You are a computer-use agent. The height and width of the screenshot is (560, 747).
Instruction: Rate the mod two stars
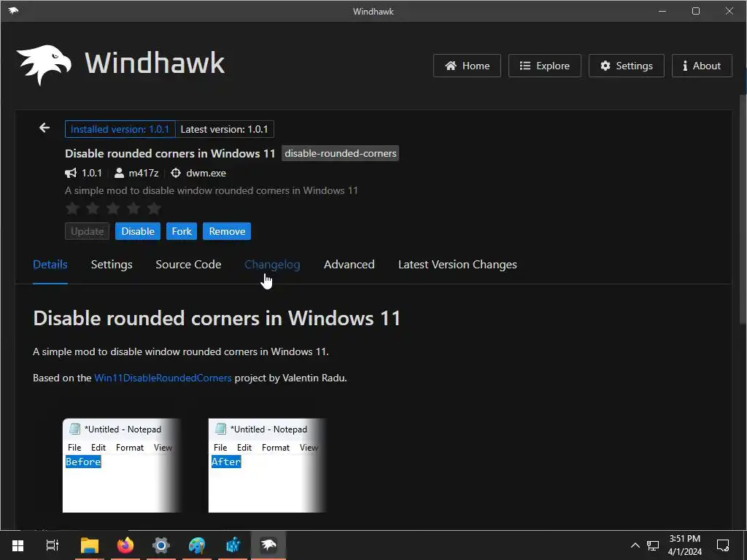[x=93, y=208]
